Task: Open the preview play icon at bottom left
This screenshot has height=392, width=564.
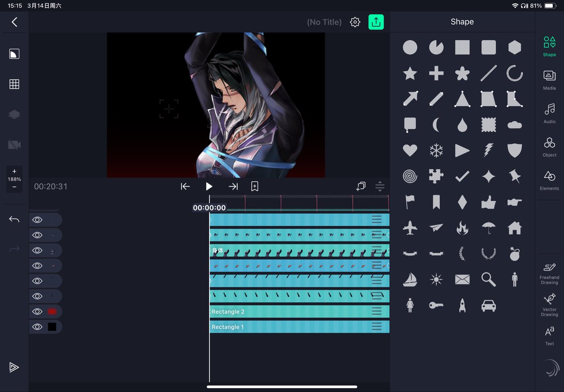Action: 14,368
